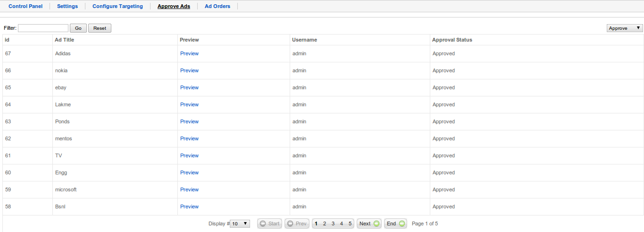Select the Approve Ads tab
Viewport: 644px width, 232px height.
(174, 6)
